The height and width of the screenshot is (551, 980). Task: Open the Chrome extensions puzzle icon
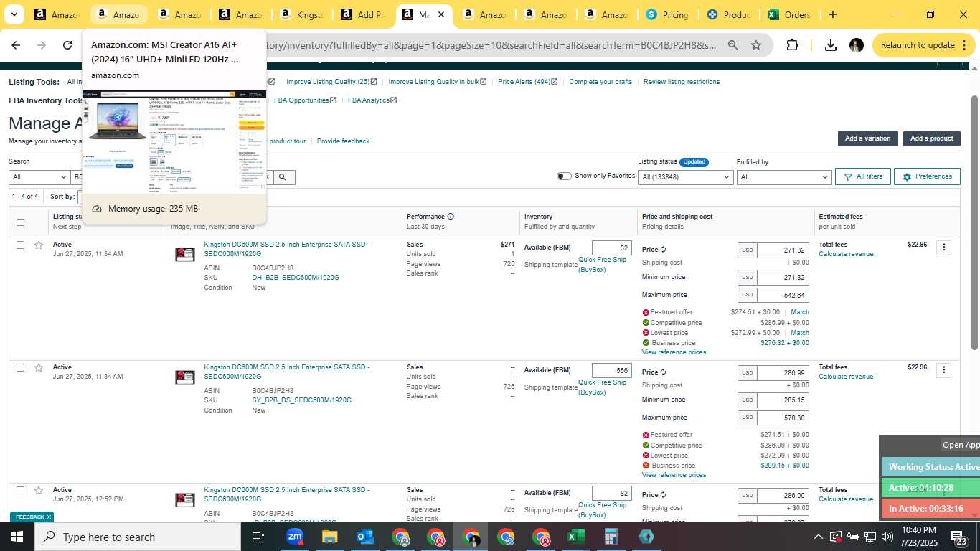(792, 45)
